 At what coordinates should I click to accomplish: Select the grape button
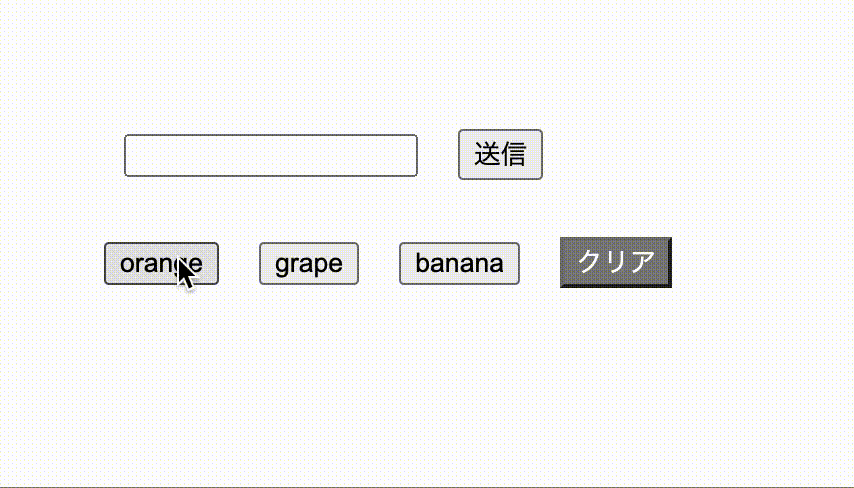(309, 264)
